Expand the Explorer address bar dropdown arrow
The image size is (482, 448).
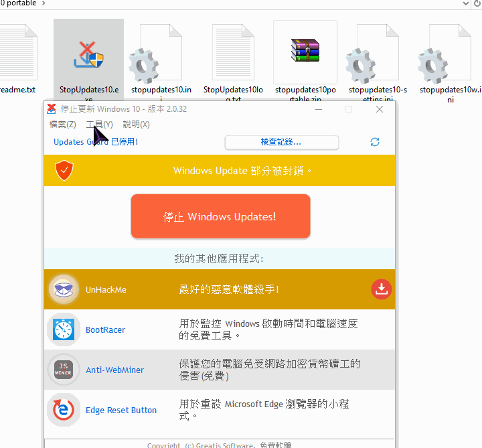click(x=466, y=3)
